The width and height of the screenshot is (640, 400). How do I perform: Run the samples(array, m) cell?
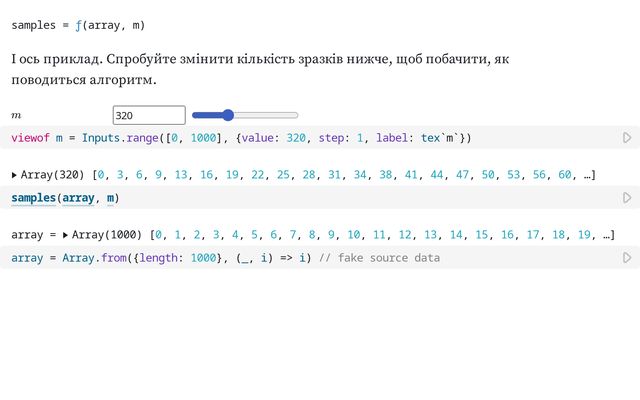pyautogui.click(x=627, y=198)
